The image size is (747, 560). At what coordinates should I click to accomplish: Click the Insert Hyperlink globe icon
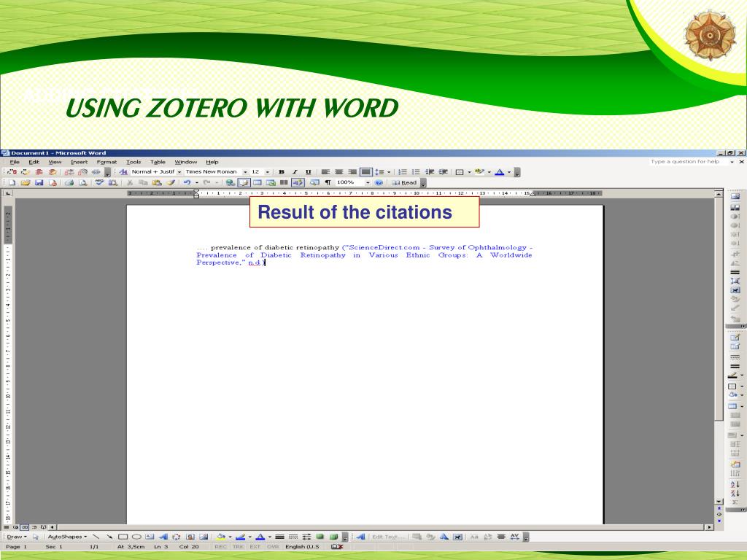pyautogui.click(x=230, y=182)
